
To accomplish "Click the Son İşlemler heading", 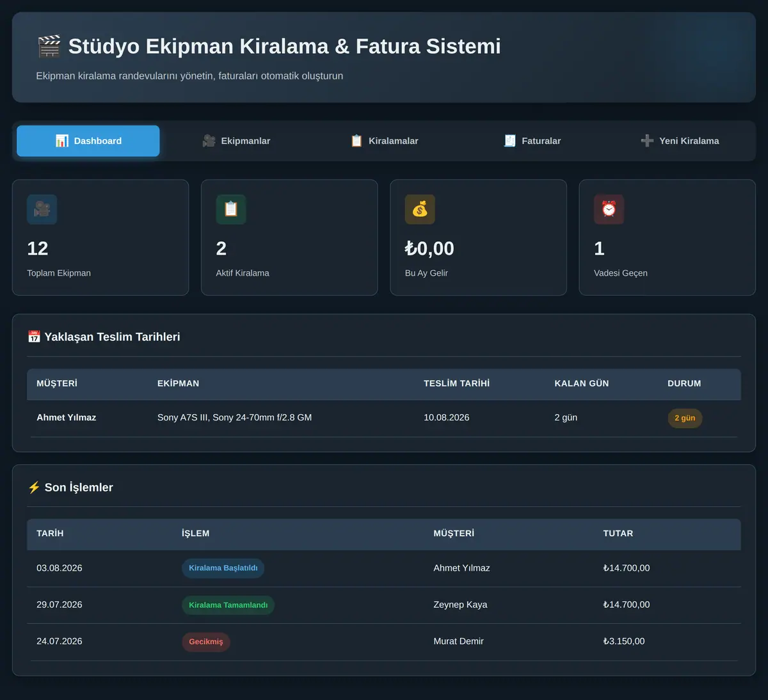I will tap(79, 488).
